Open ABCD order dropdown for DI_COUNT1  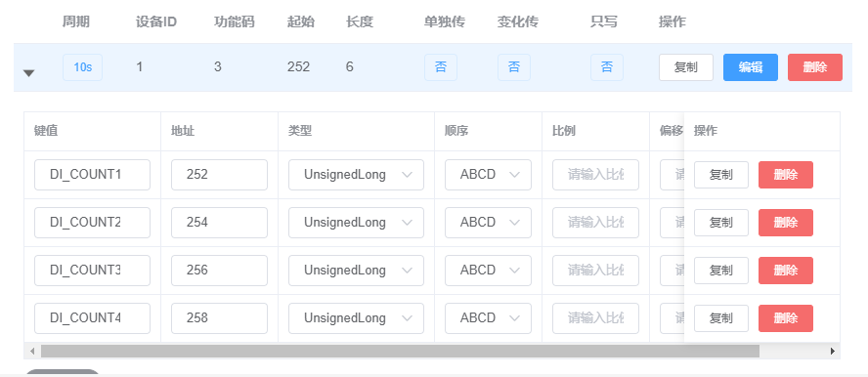[x=489, y=175]
